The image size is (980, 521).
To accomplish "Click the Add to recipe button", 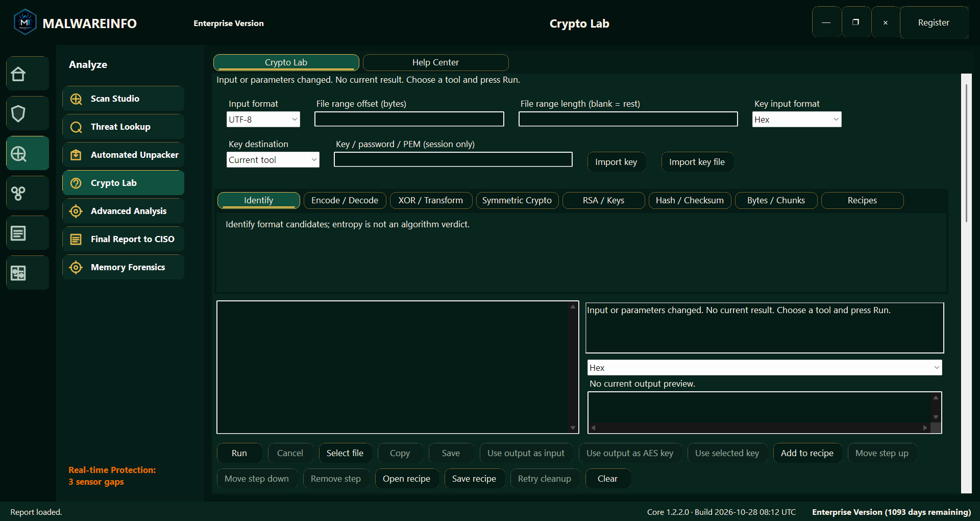I will coord(807,453).
